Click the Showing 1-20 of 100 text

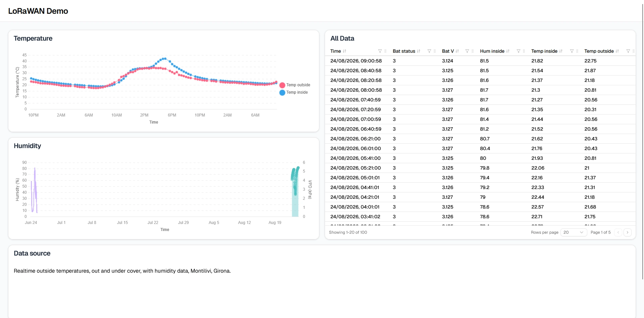click(x=348, y=232)
